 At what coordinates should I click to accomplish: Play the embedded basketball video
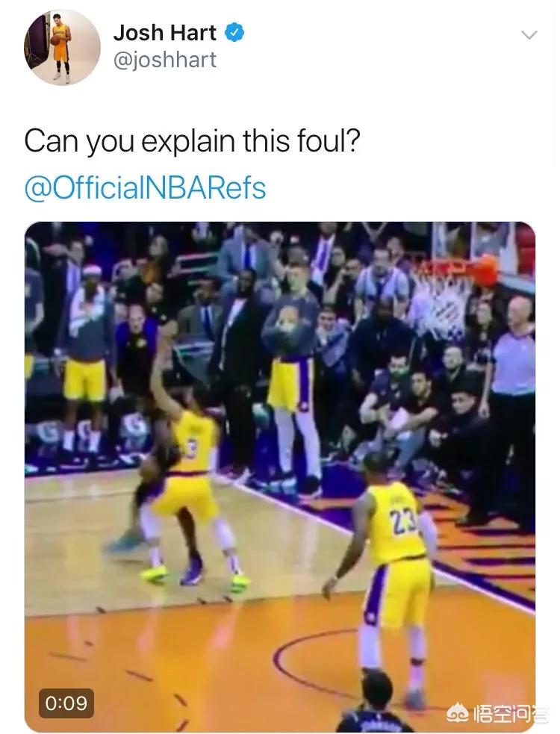click(x=280, y=476)
